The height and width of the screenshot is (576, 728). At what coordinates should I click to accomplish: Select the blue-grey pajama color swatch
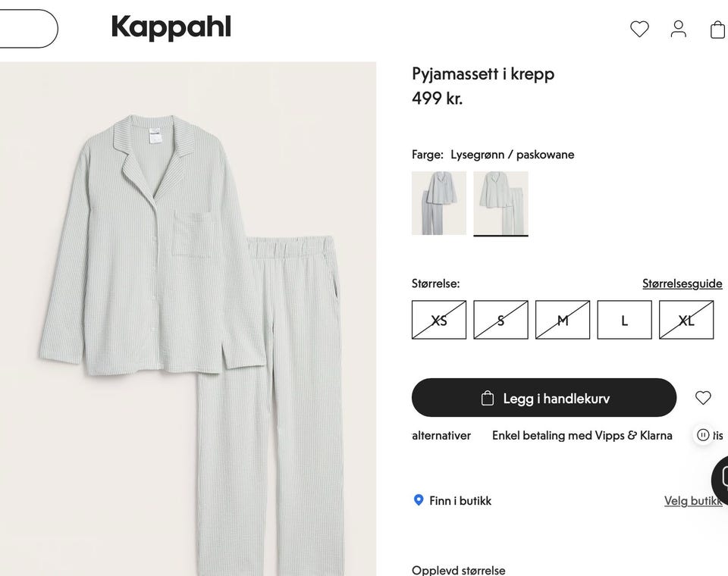pyautogui.click(x=439, y=203)
